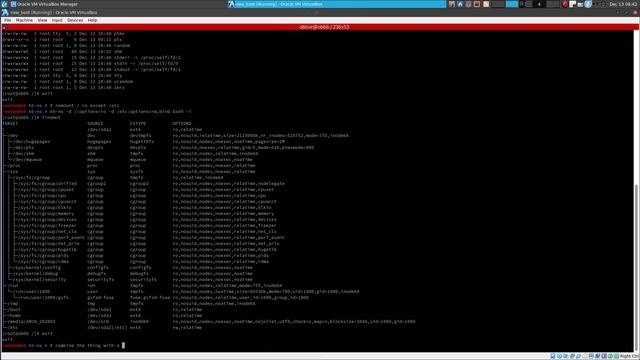Click the red terminal title bar text

[324, 27]
